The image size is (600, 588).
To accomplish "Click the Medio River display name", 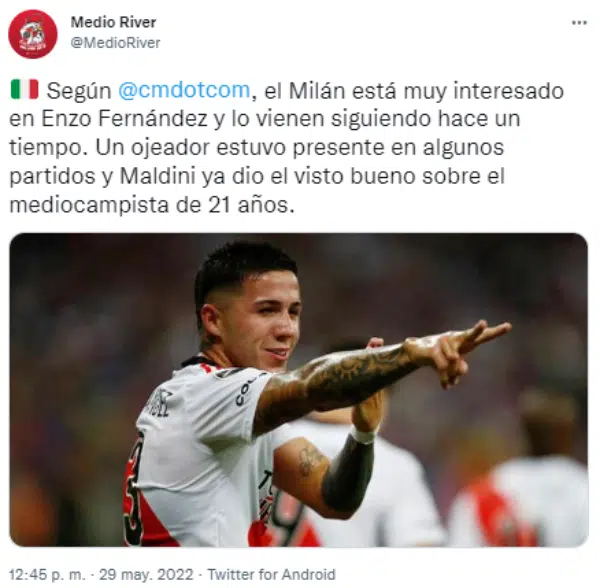I will [113, 22].
